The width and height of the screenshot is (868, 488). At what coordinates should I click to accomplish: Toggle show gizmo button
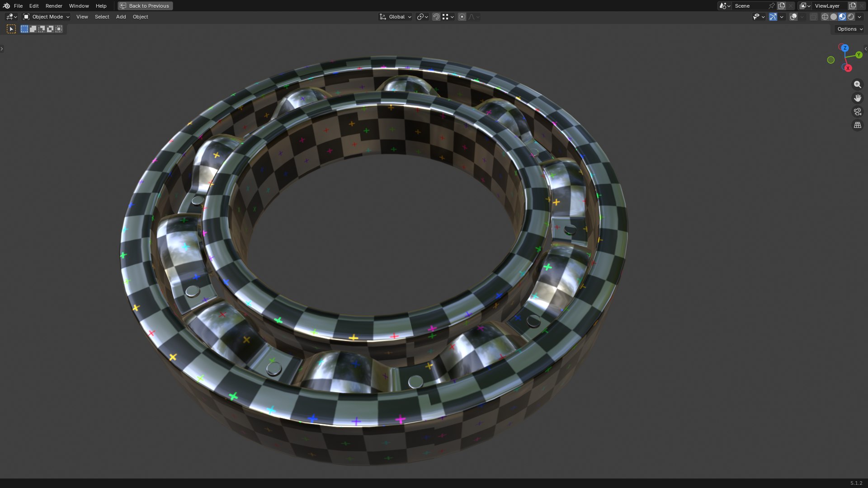tap(773, 17)
